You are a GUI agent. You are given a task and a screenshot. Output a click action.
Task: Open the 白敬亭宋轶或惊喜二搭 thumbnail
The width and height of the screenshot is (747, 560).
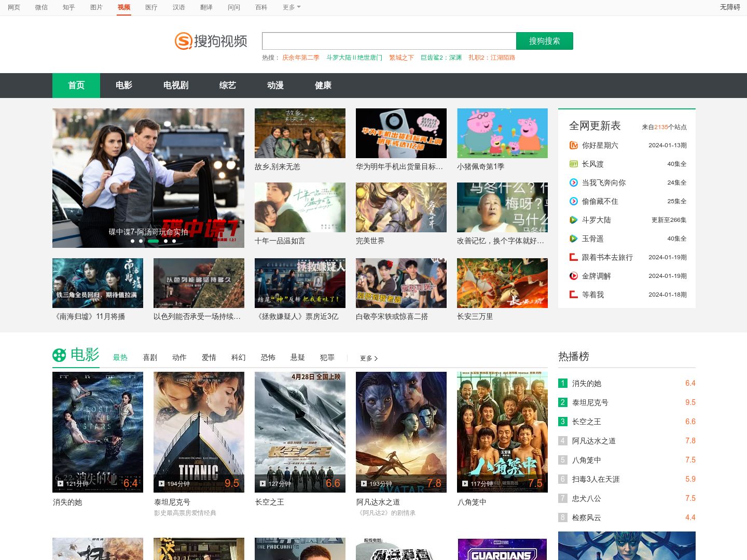pyautogui.click(x=401, y=283)
